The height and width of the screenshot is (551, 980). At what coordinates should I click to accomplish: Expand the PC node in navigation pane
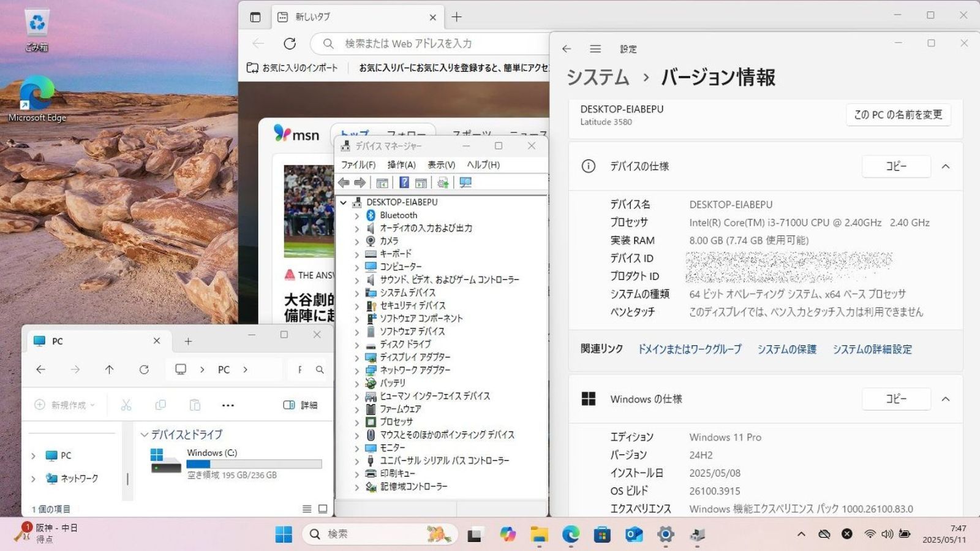click(33, 456)
